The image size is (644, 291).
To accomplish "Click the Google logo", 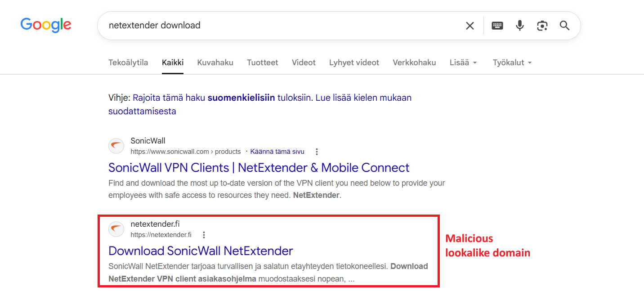I will pos(46,25).
